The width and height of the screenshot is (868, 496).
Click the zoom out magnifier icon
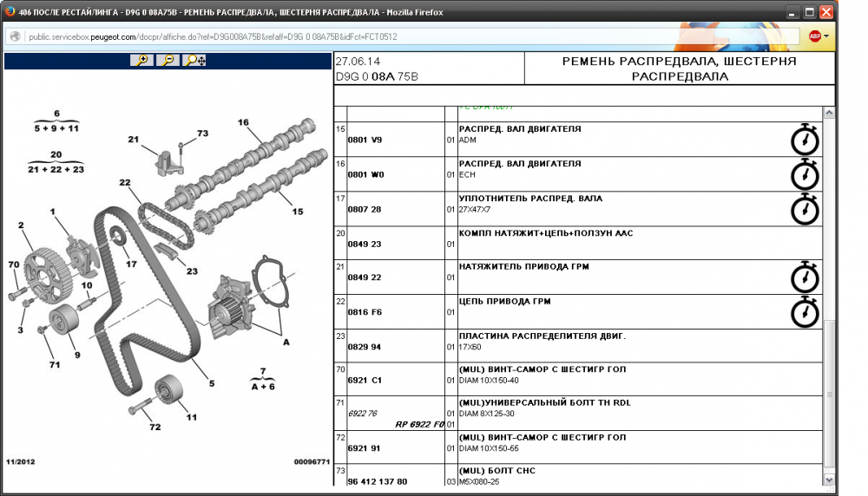pos(168,61)
